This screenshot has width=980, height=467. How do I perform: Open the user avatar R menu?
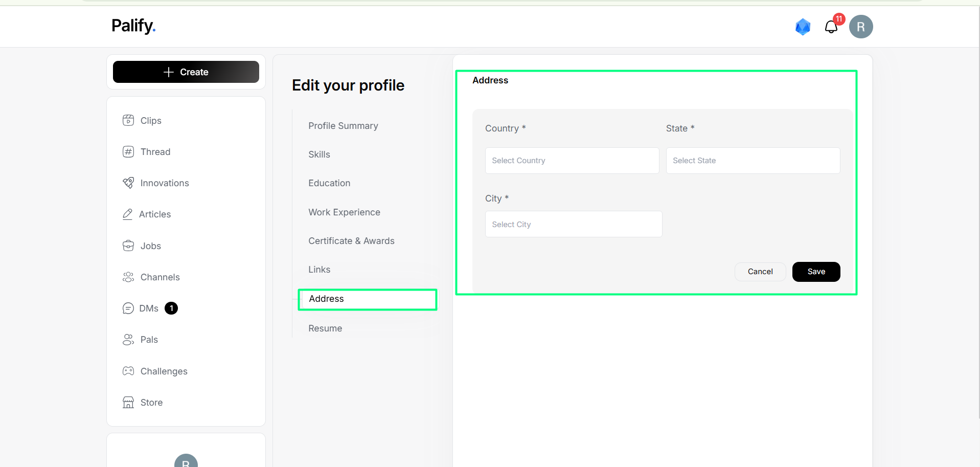[861, 27]
